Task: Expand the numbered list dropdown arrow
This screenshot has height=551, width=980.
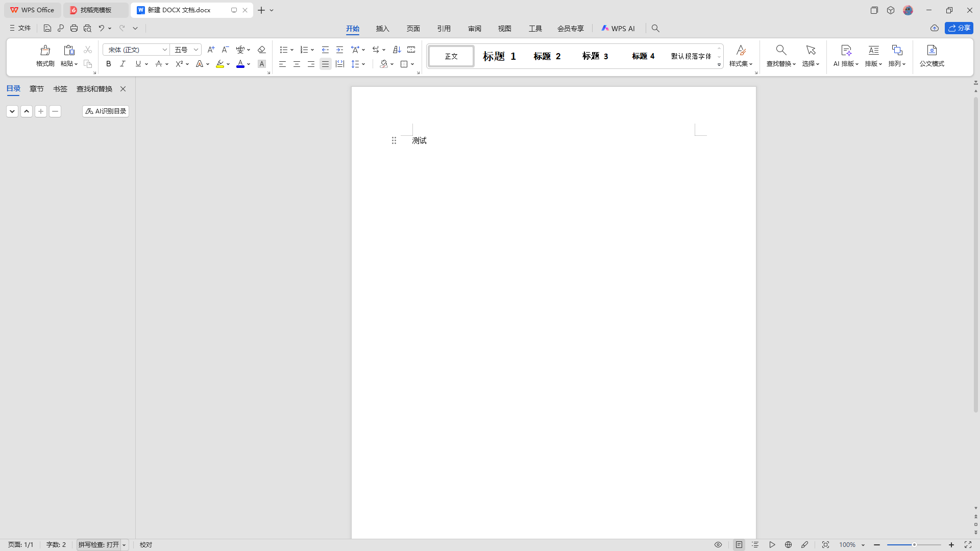Action: point(312,50)
